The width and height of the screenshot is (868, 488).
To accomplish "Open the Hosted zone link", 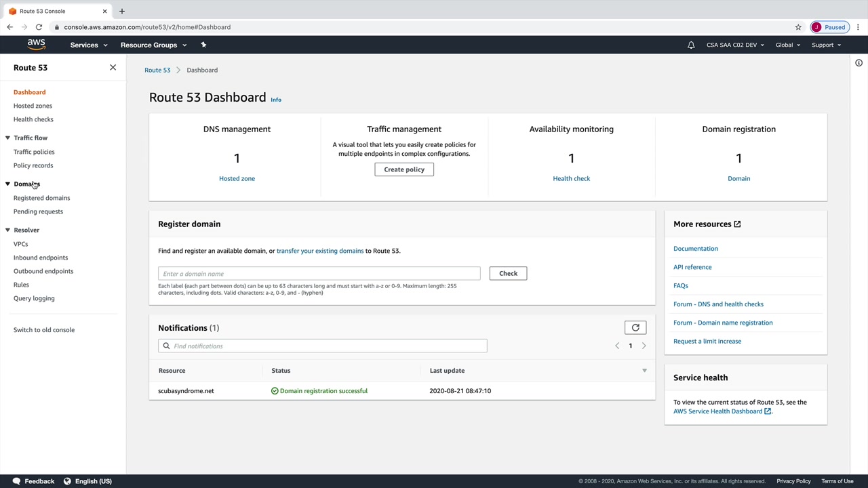I will (x=237, y=178).
